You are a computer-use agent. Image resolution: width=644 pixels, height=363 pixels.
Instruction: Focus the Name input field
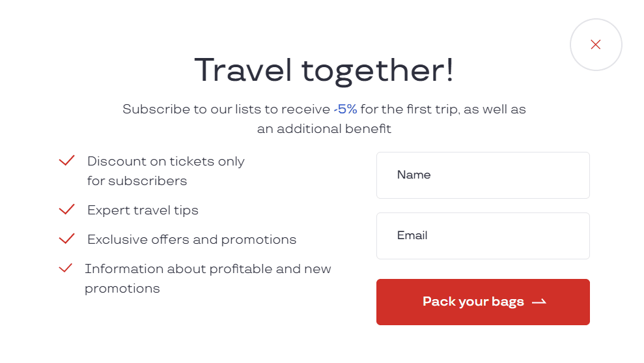pyautogui.click(x=483, y=175)
